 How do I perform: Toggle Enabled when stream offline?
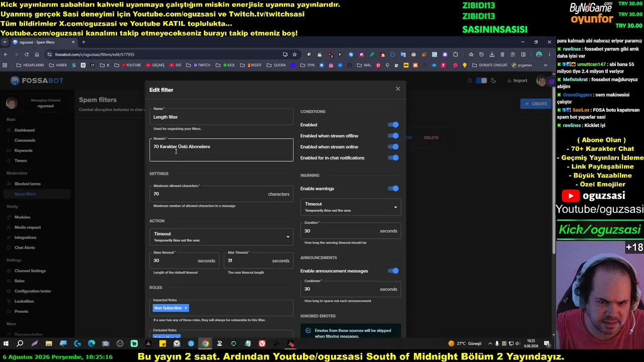(393, 136)
